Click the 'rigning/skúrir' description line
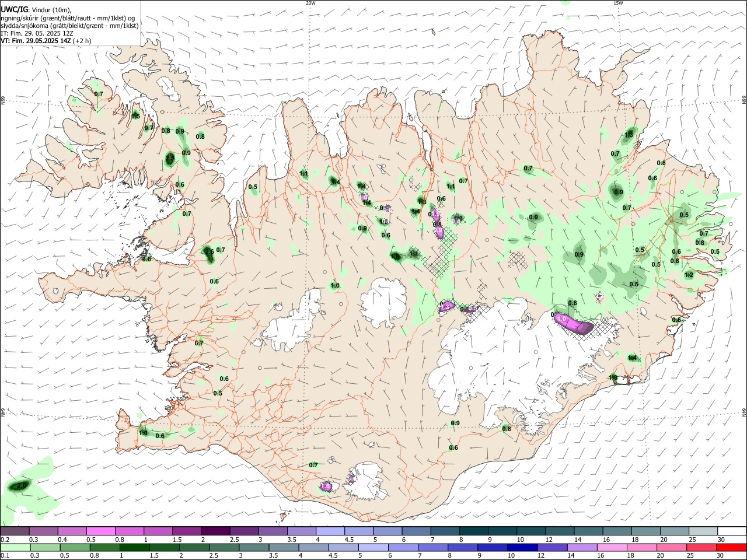The height and width of the screenshot is (560, 747). (68, 18)
